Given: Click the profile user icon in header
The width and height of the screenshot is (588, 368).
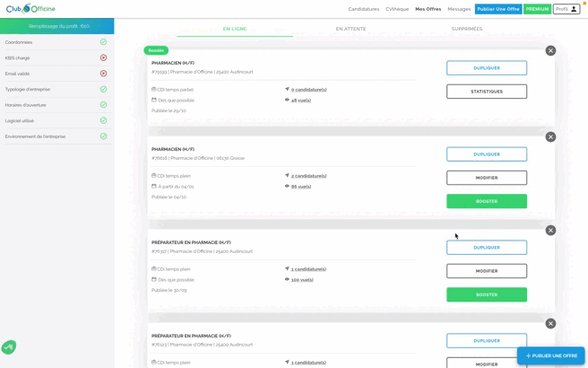Looking at the screenshot, I should [x=574, y=9].
